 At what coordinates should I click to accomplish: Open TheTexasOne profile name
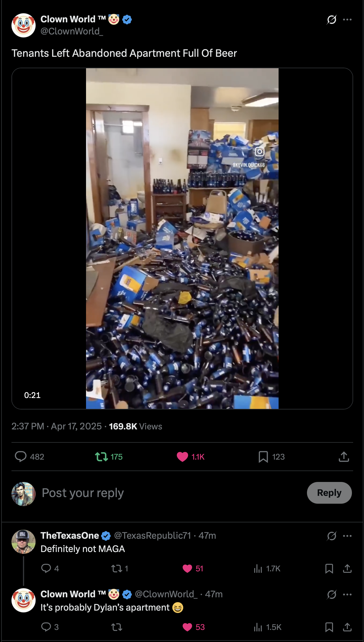[x=70, y=535]
